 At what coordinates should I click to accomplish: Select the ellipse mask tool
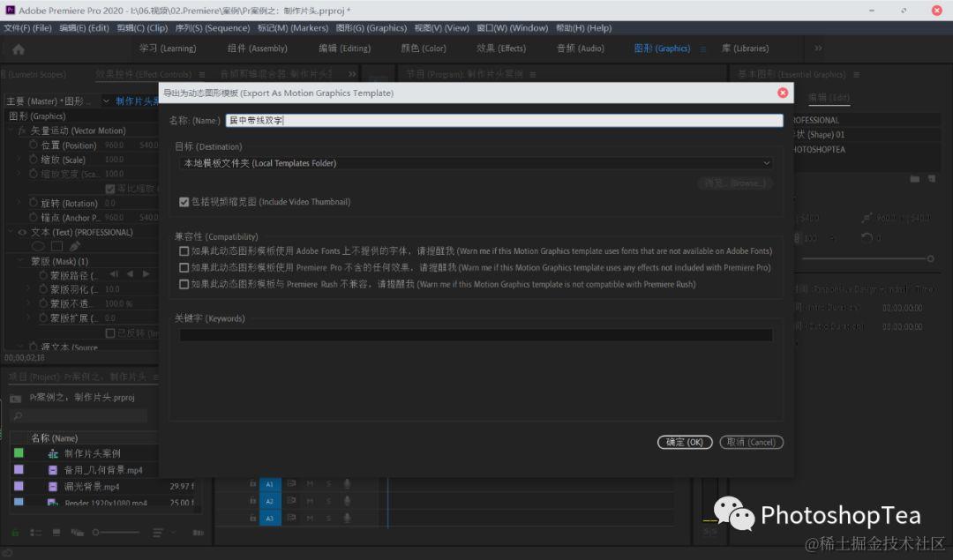pos(38,246)
